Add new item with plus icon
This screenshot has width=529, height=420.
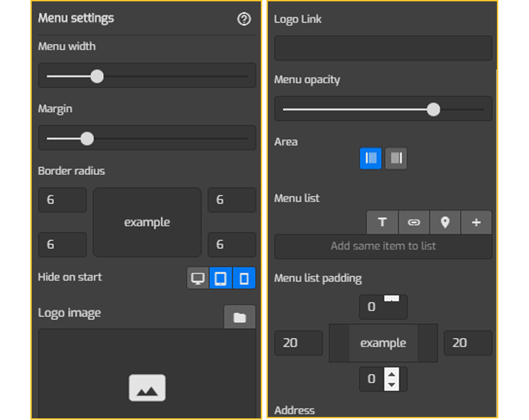coord(476,222)
